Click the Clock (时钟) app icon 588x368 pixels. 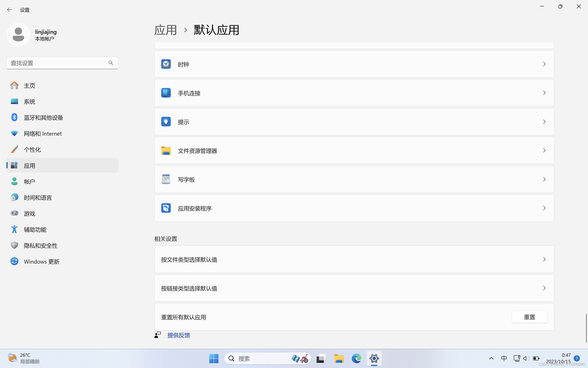166,64
